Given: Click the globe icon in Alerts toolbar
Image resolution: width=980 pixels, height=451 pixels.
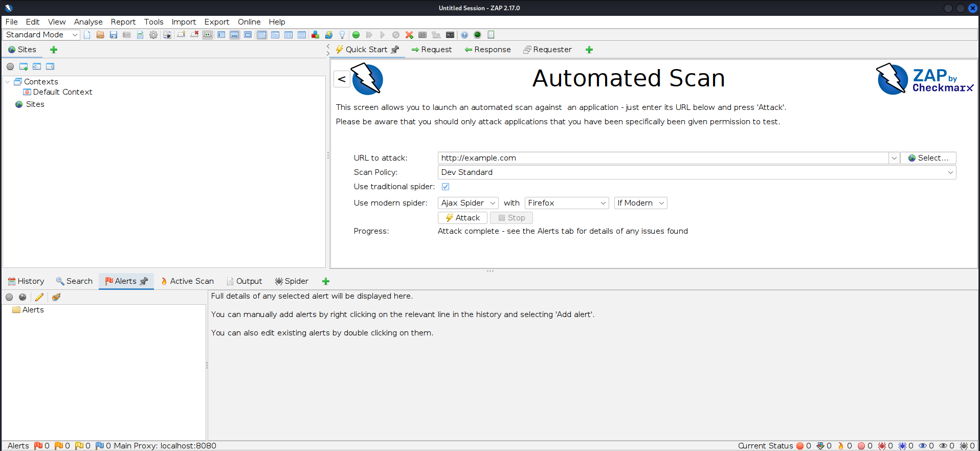Looking at the screenshot, I should click(x=23, y=297).
